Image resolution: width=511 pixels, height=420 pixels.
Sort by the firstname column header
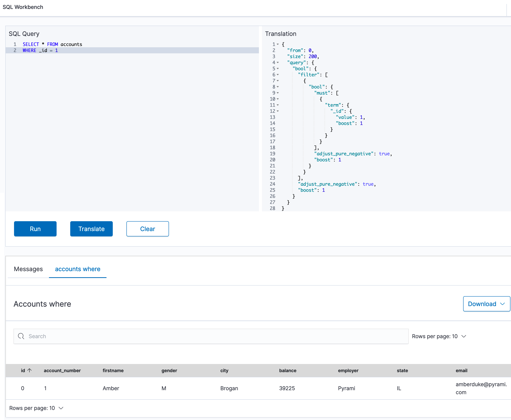113,370
